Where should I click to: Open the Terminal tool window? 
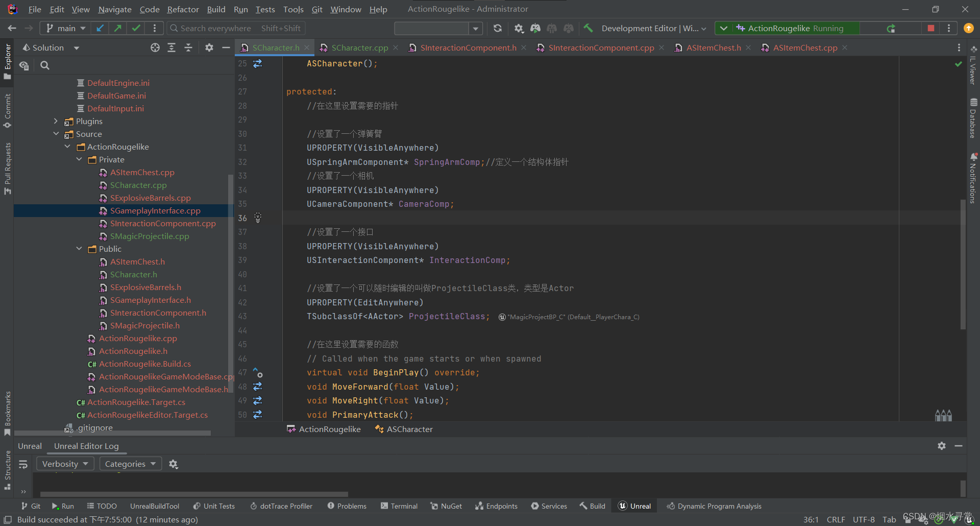tap(399, 506)
